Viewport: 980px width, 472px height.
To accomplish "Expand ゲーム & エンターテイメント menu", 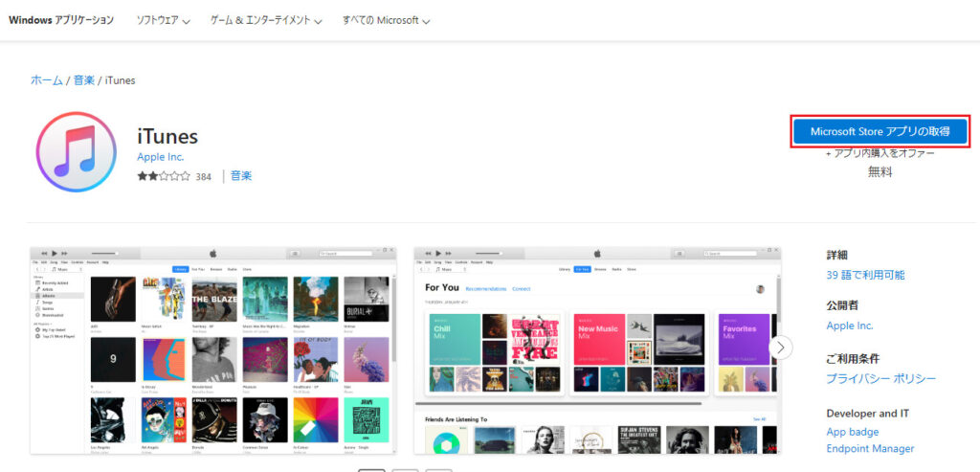I will [x=266, y=20].
